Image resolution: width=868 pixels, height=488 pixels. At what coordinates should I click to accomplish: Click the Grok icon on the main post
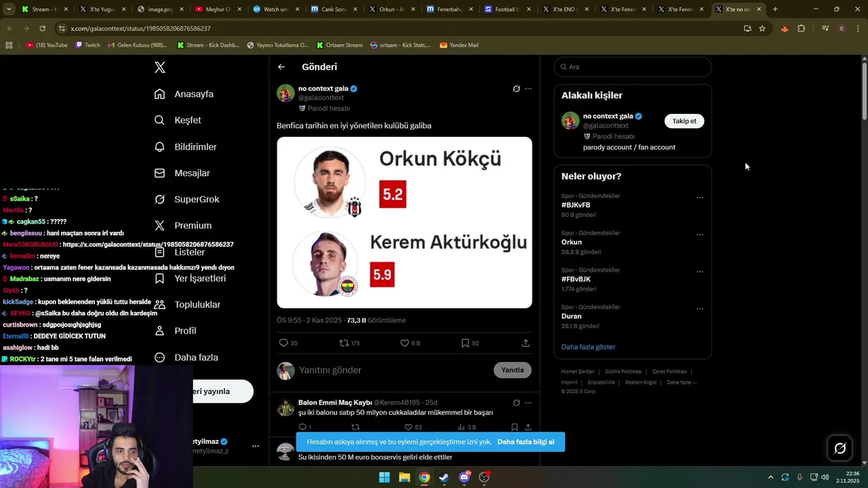tap(516, 89)
